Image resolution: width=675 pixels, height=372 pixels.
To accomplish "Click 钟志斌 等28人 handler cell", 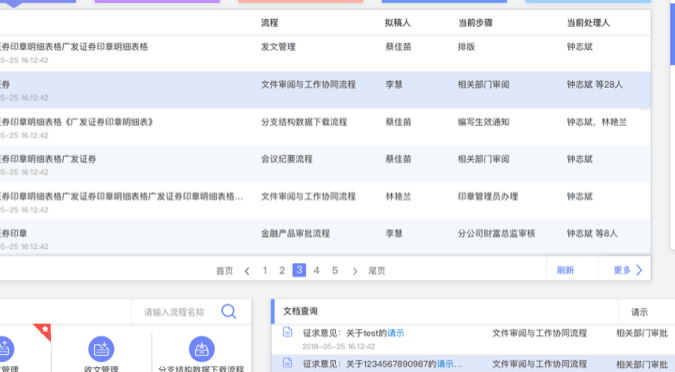I will click(x=594, y=84).
